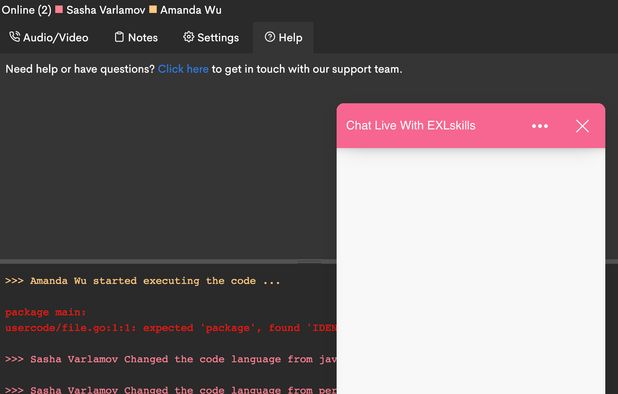
Task: Click the 'usercode/file.go:1:1: expected' error line
Action: pyautogui.click(x=171, y=328)
